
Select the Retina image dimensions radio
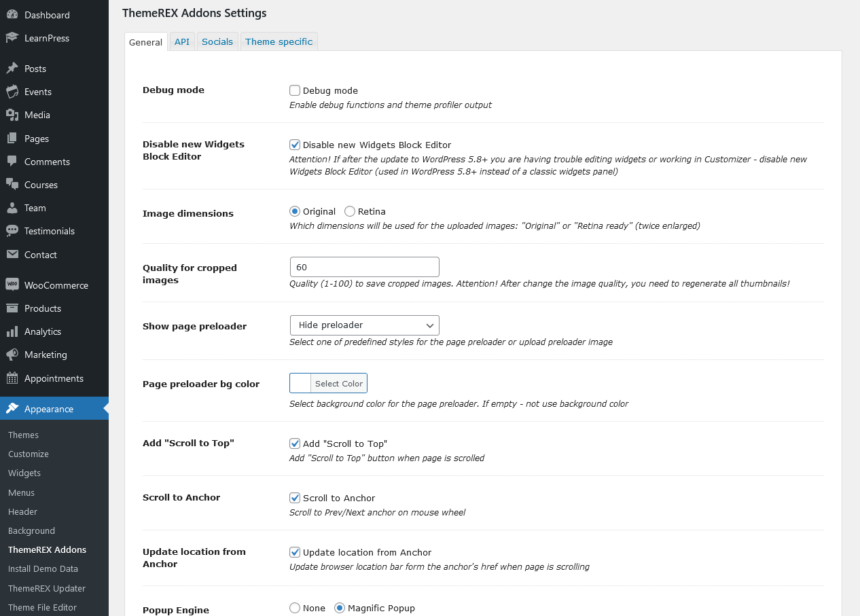click(x=350, y=211)
